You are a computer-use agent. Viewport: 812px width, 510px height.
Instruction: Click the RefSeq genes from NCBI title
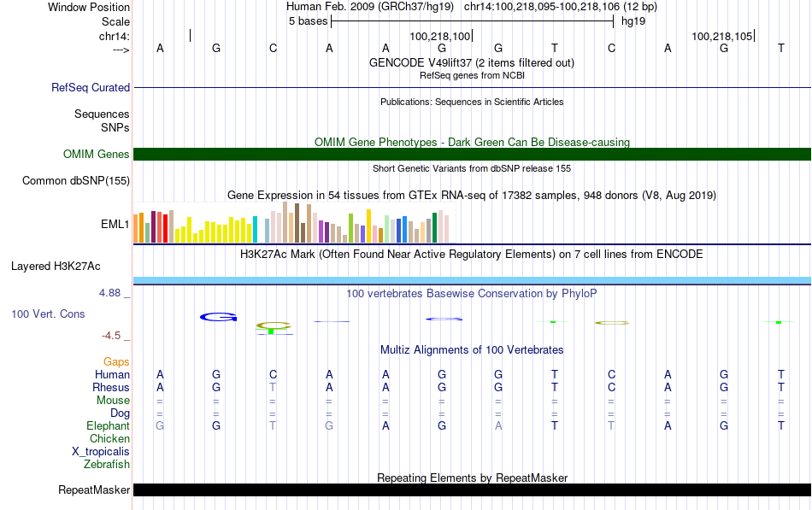point(472,75)
